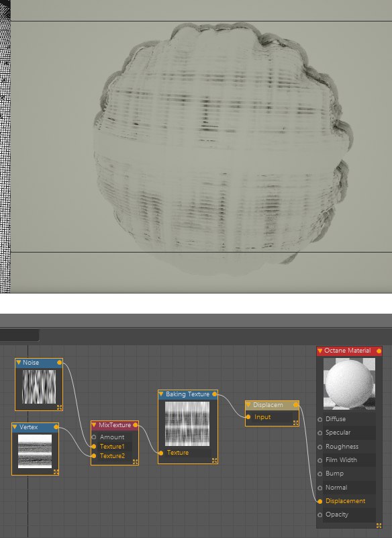Click the Diffuse input port
The image size is (392, 538).
[320, 419]
